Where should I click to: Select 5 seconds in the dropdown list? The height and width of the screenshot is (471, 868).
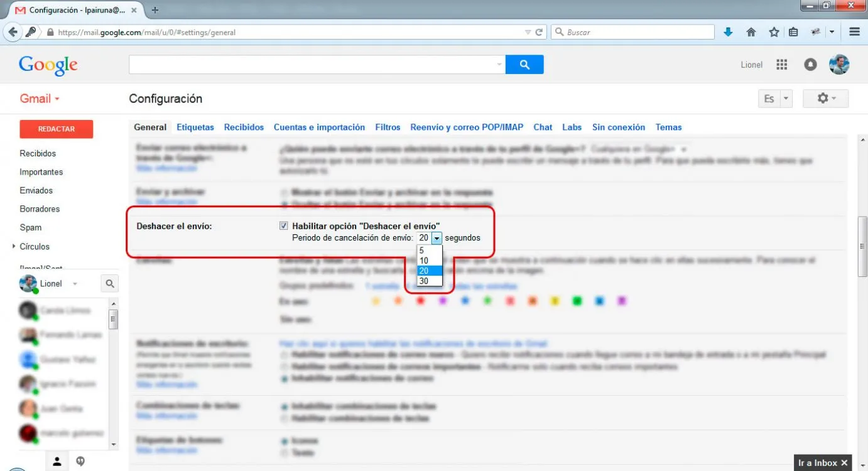pos(430,250)
